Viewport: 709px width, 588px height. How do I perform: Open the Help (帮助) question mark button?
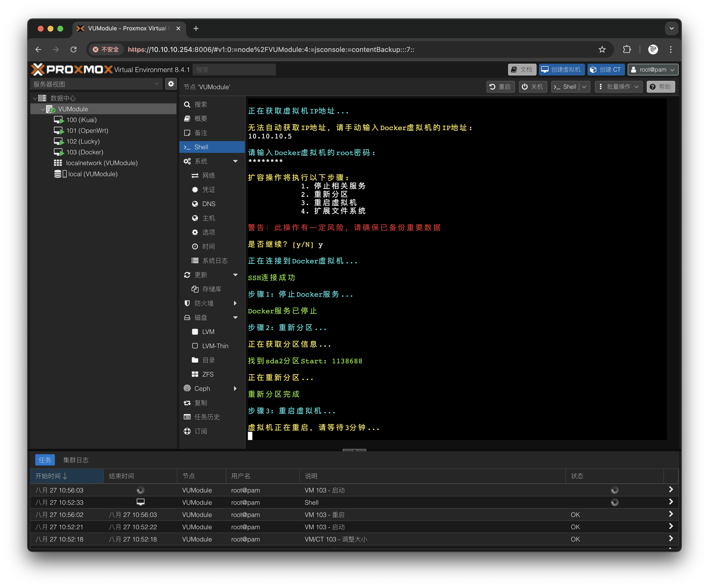pyautogui.click(x=660, y=87)
